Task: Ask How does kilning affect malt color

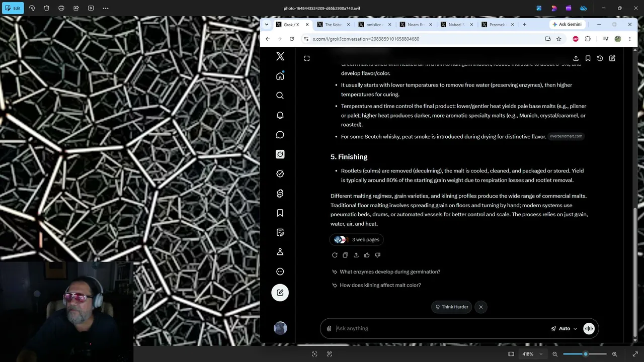Action: pos(380,286)
